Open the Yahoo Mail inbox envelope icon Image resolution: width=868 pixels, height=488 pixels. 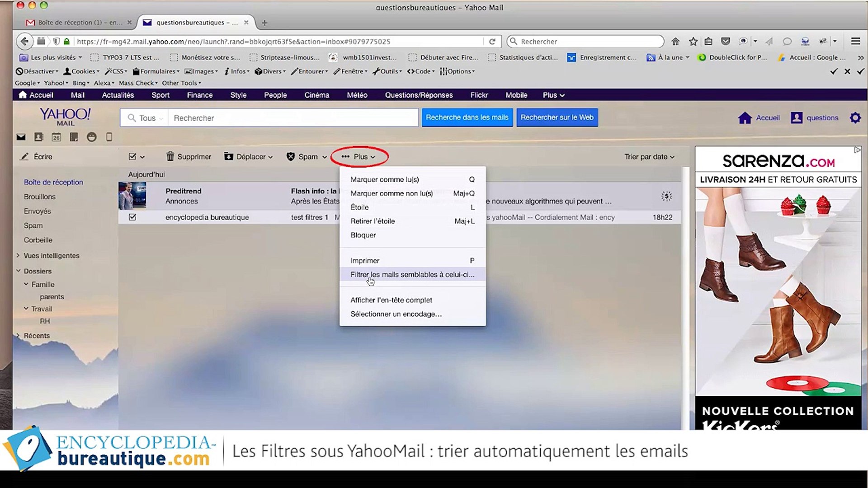21,137
